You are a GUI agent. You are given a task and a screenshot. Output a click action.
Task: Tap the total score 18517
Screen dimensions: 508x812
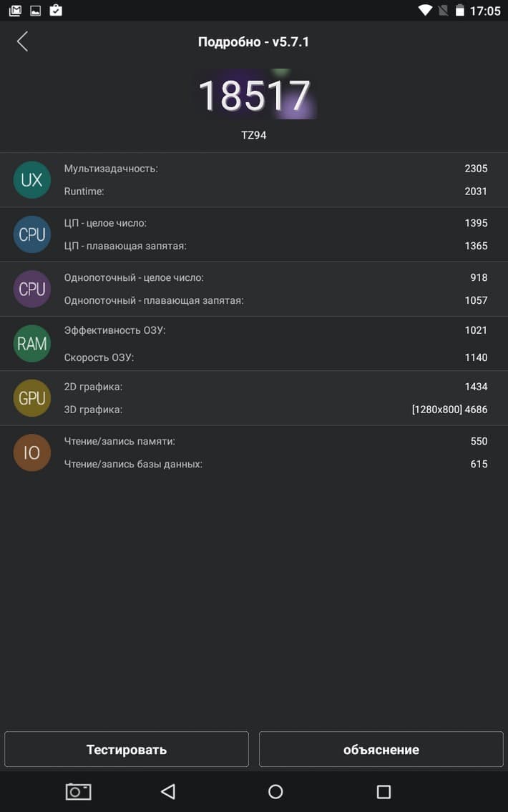click(254, 96)
